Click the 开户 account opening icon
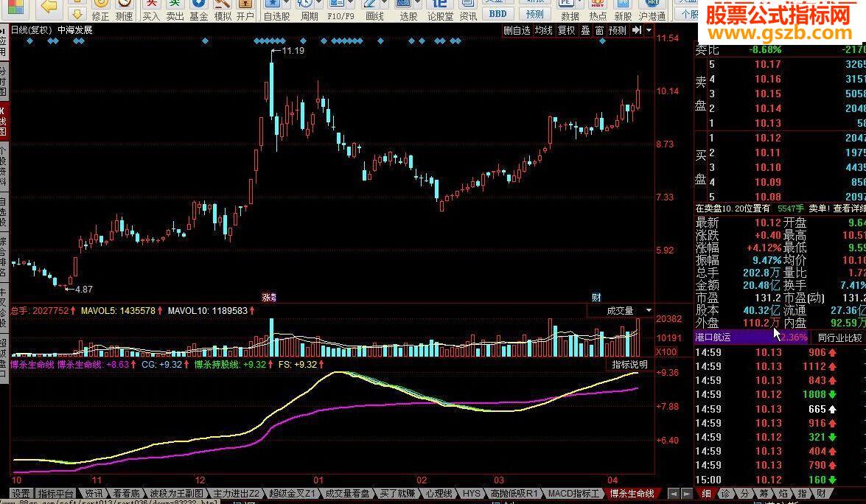 [x=245, y=10]
